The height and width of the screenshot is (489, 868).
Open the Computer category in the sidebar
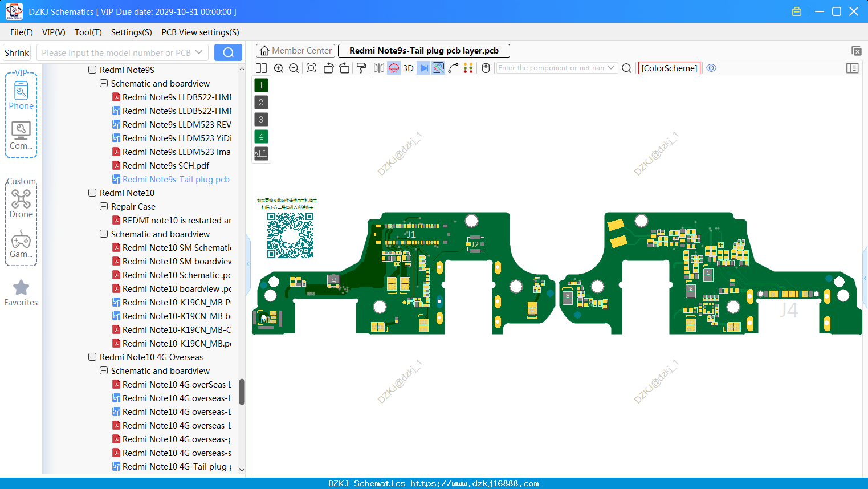click(21, 136)
